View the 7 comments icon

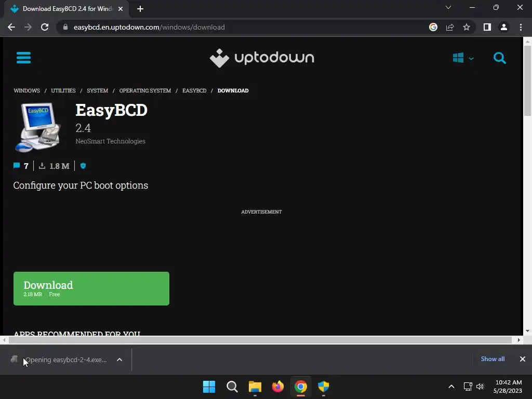(16, 166)
